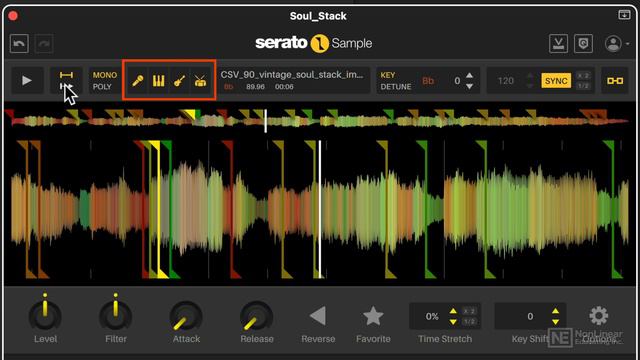Click the white playhead in overview waveform
Image resolution: width=640 pixels, height=360 pixels.
(x=265, y=121)
